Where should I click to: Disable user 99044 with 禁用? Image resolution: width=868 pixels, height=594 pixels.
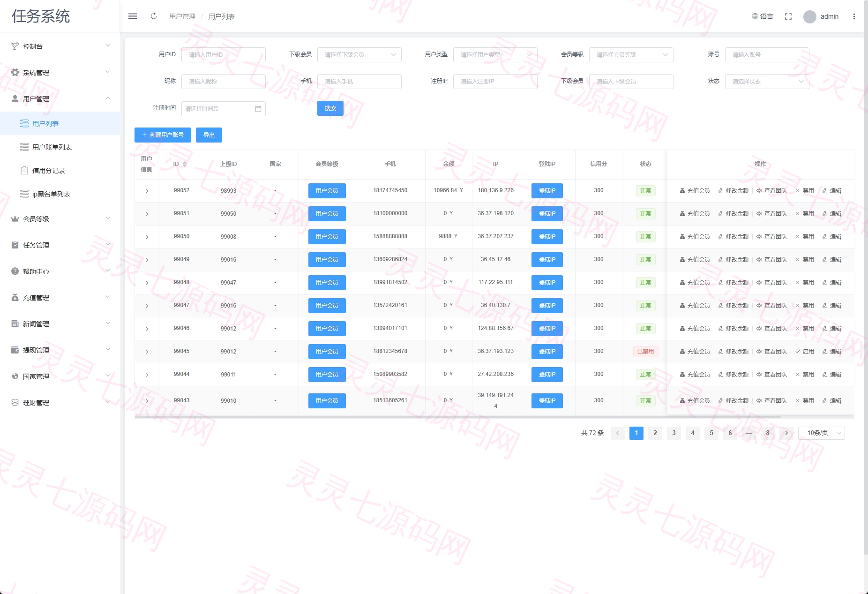805,375
